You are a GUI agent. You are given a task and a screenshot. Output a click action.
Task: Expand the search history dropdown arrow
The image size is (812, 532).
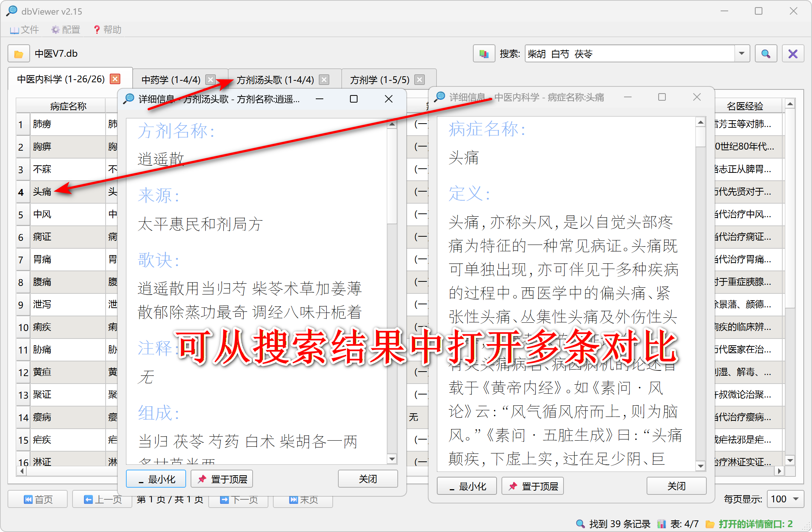[742, 54]
